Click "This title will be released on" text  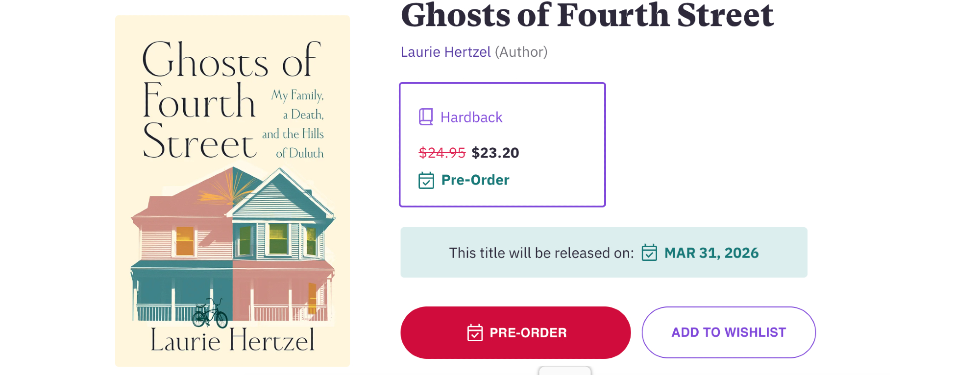[541, 253]
